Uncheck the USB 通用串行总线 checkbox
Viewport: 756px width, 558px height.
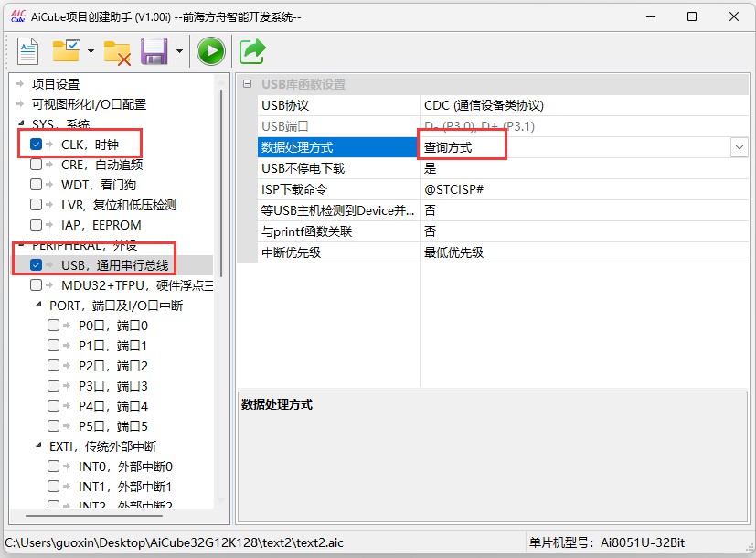[37, 264]
